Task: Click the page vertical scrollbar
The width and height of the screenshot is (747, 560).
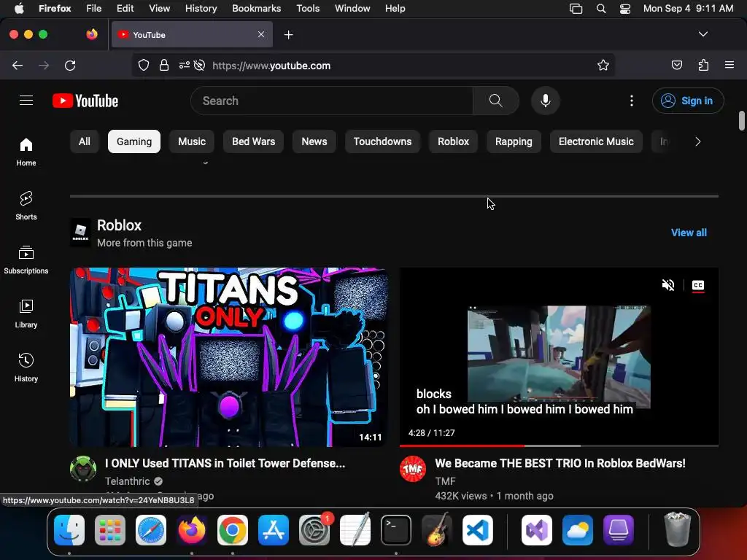Action: click(x=741, y=120)
